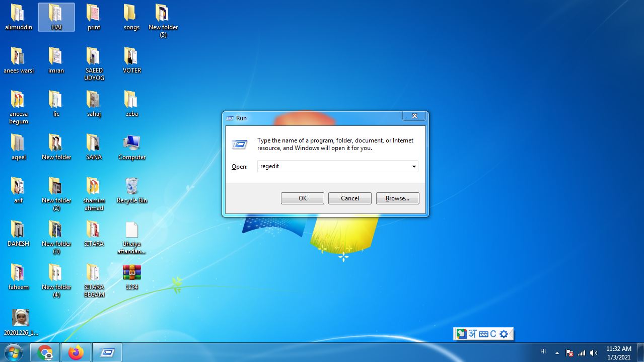Click the Browse... button

(x=397, y=198)
